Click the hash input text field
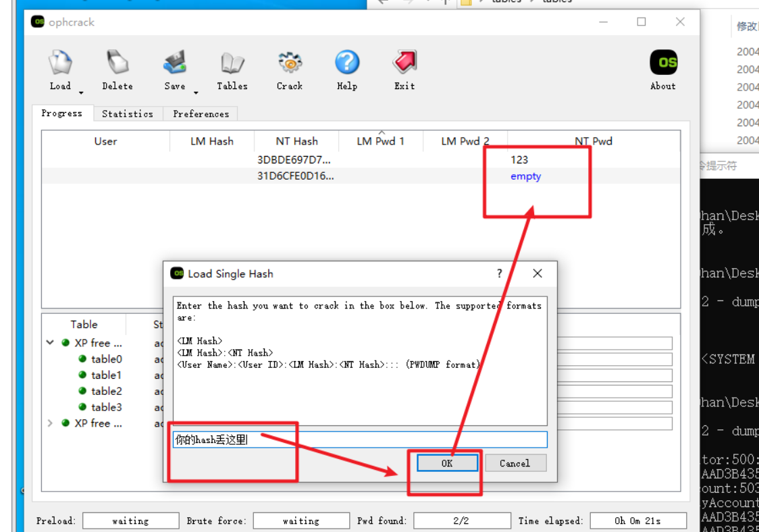The image size is (759, 532). pos(359,440)
